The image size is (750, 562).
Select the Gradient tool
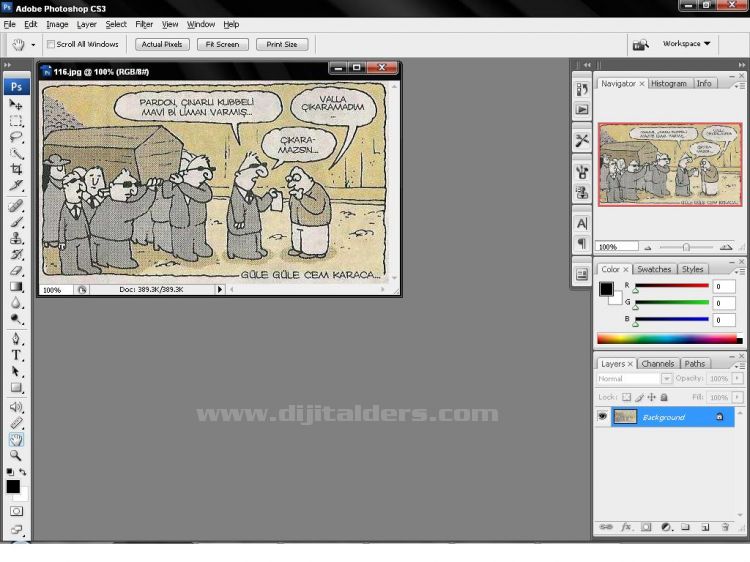(16, 287)
